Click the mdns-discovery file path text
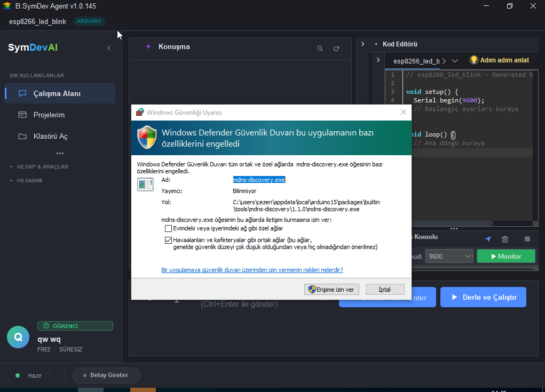This screenshot has height=392, width=545. coord(306,205)
